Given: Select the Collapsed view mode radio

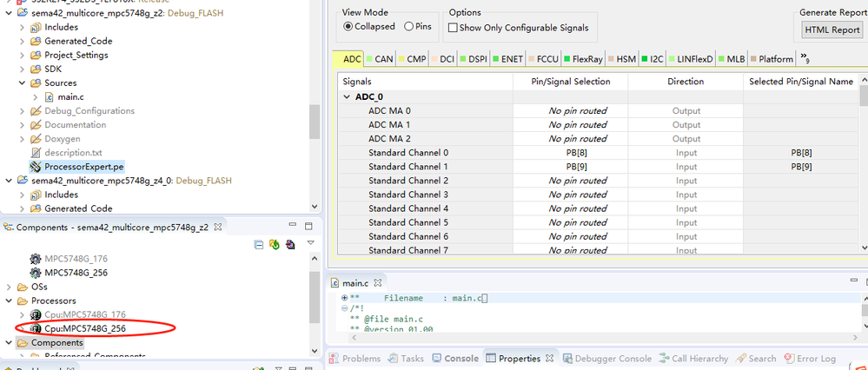Looking at the screenshot, I should point(348,26).
